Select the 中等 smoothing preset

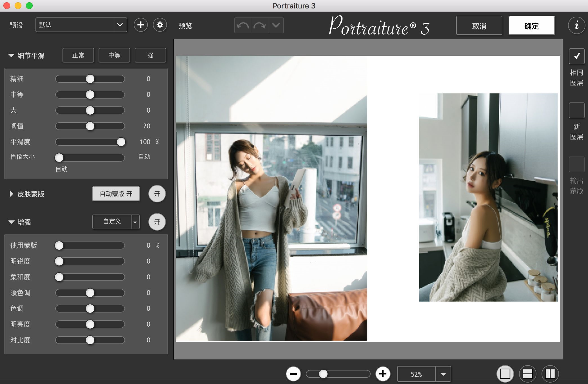point(114,55)
